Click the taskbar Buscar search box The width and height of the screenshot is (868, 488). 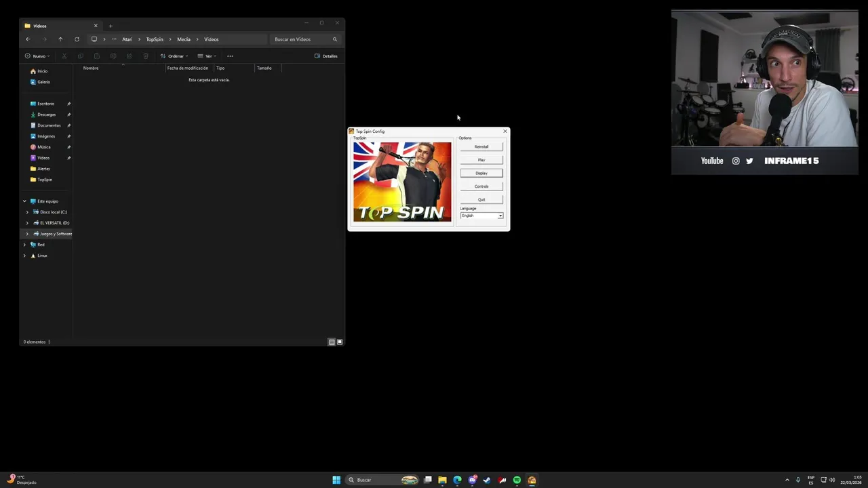[x=383, y=480]
